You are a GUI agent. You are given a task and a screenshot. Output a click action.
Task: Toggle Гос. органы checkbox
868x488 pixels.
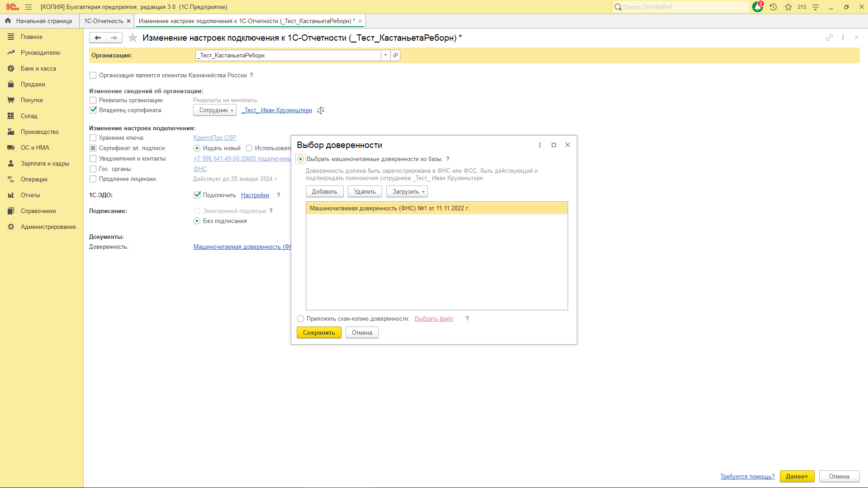coord(93,169)
